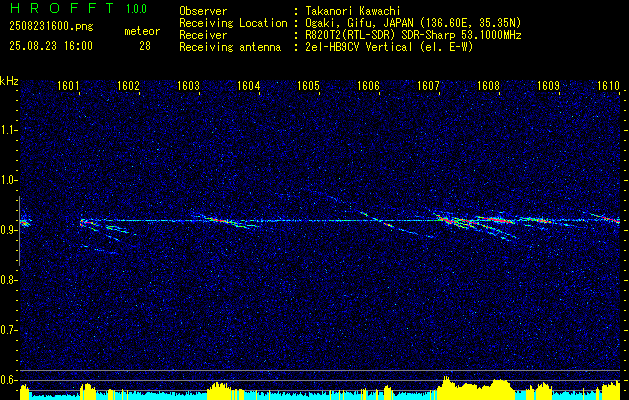The image size is (629, 400).
Task: Click the 1.0 kHz frequency label
Action: tap(8, 180)
